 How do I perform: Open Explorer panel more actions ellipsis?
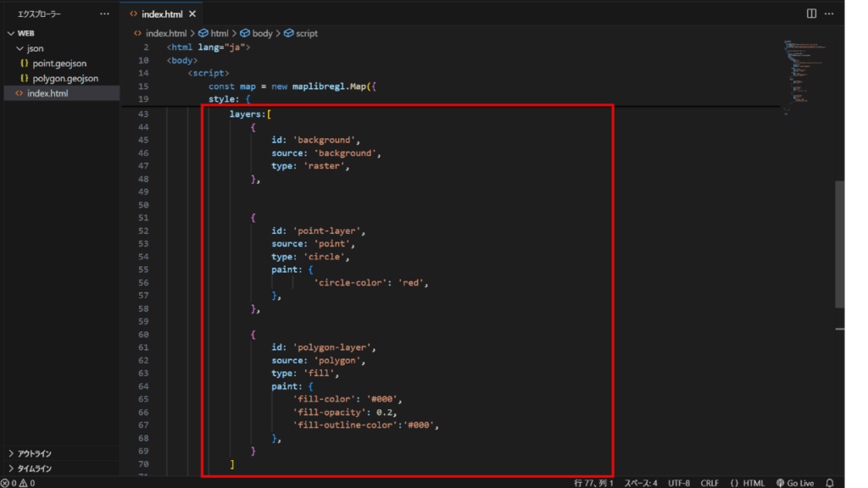point(104,14)
